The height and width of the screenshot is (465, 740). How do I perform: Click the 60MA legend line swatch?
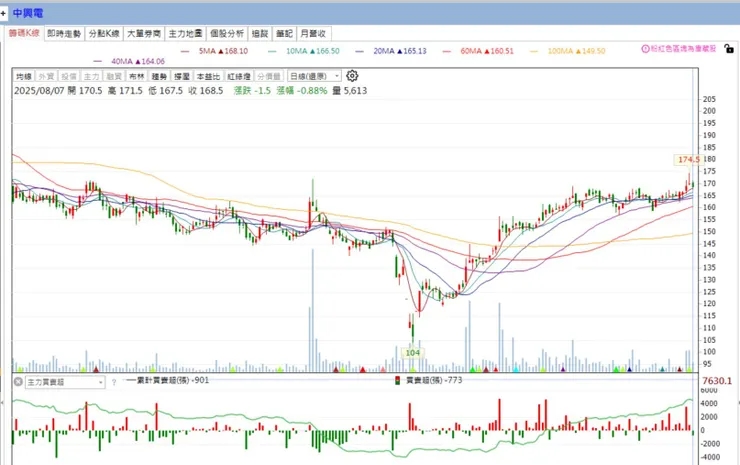tap(446, 51)
